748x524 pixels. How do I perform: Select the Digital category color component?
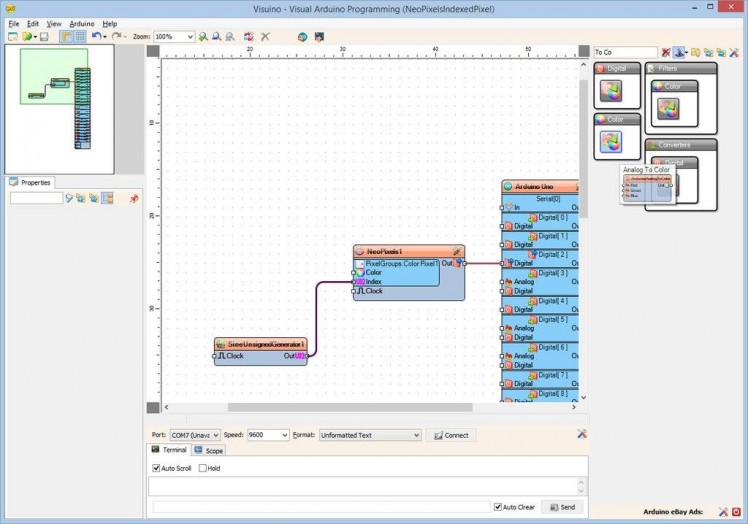[611, 92]
